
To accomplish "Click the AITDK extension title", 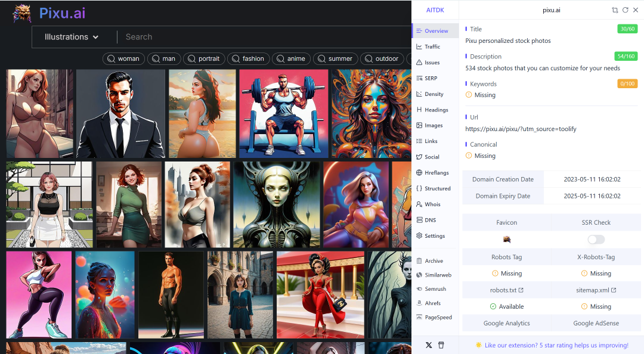I will pyautogui.click(x=435, y=10).
